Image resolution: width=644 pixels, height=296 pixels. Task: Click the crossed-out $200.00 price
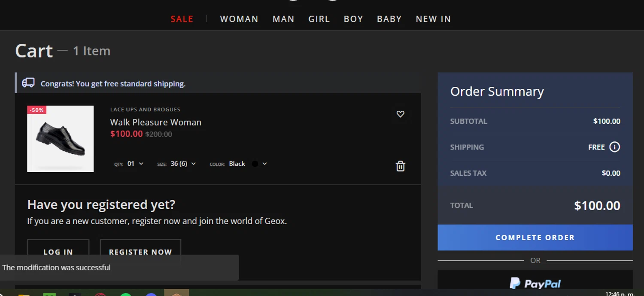[x=159, y=134]
